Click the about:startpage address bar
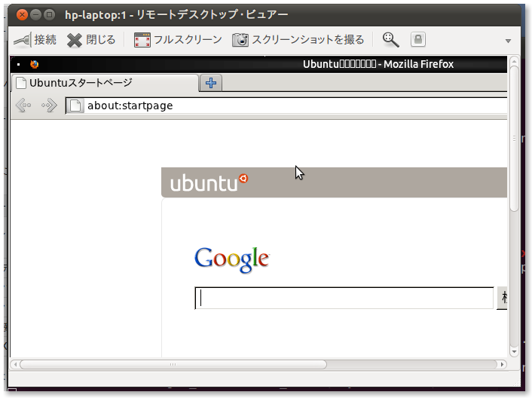 point(286,106)
